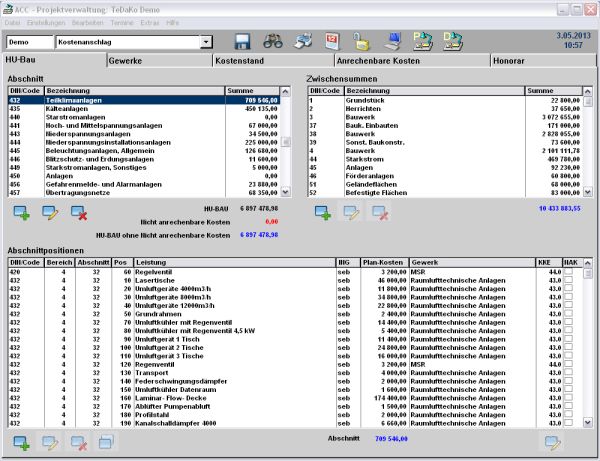Click the padlock icon in the toolbar
Viewport: 600px width, 461px height.
pos(361,42)
